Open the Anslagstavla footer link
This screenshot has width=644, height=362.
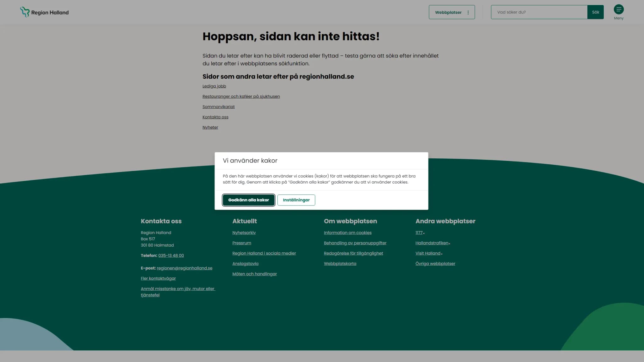pyautogui.click(x=245, y=264)
